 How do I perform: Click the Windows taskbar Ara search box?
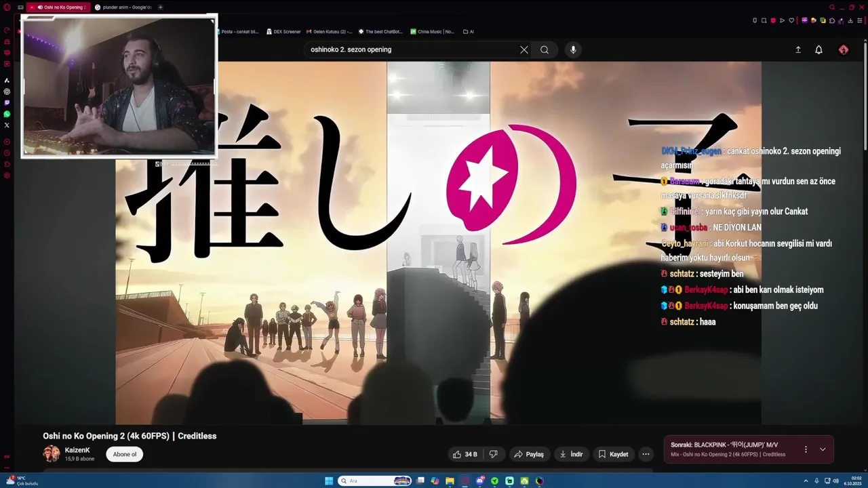374,481
